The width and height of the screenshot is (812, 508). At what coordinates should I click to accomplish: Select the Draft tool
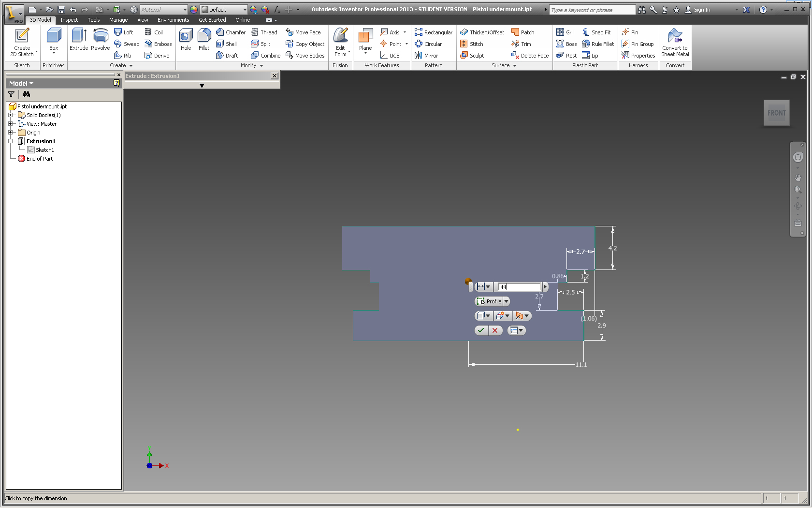pyautogui.click(x=227, y=56)
